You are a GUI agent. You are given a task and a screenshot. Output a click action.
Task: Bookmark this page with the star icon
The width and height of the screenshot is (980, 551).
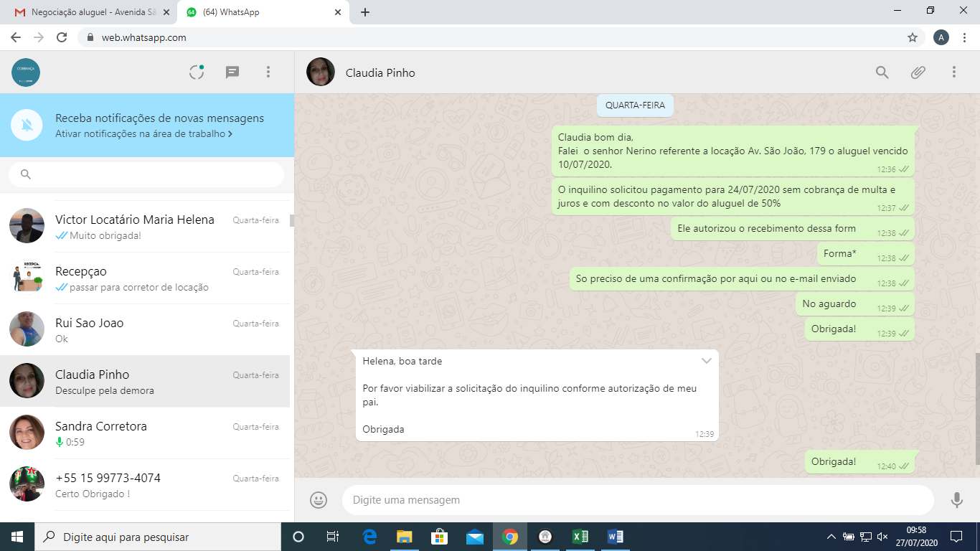coord(913,37)
